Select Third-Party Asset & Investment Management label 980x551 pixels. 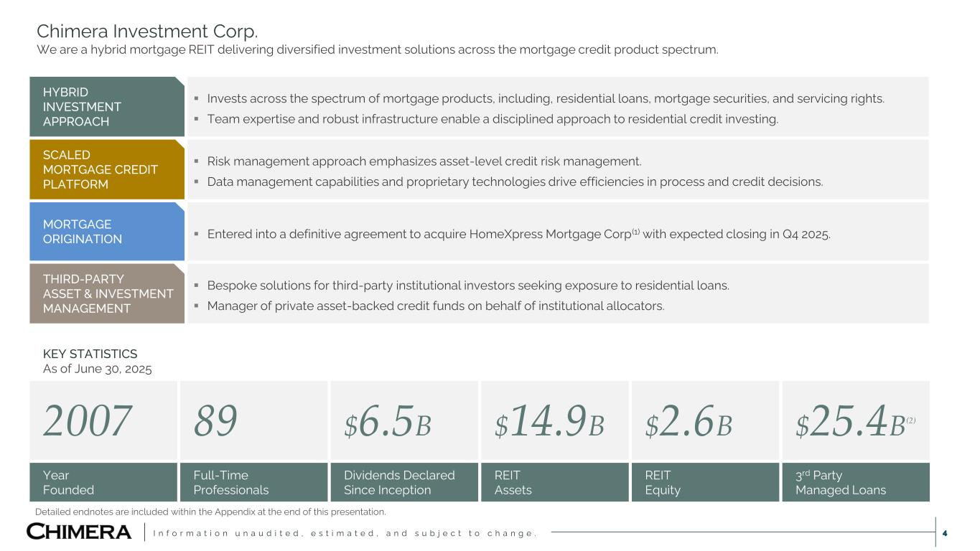[x=108, y=293]
